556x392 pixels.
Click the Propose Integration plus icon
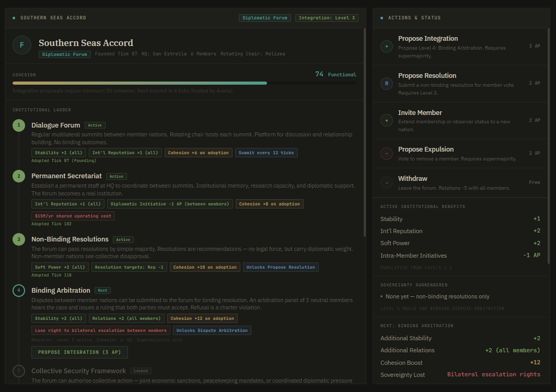coord(387,47)
